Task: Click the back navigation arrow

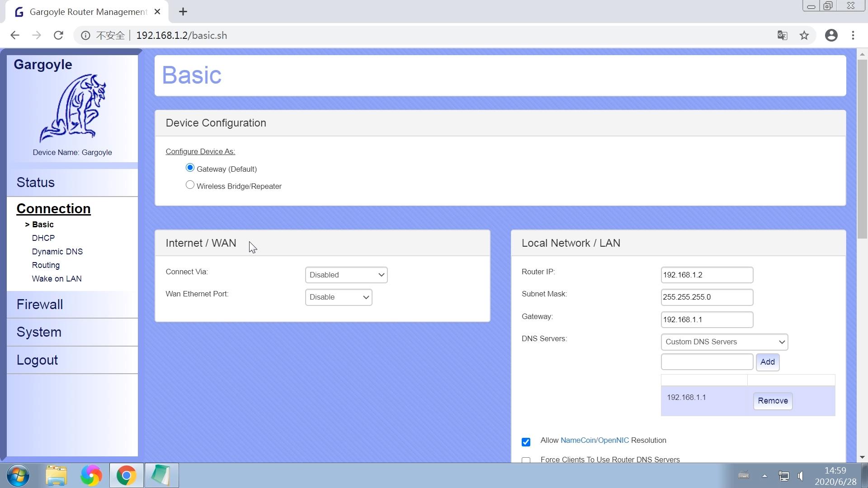Action: pos(15,35)
